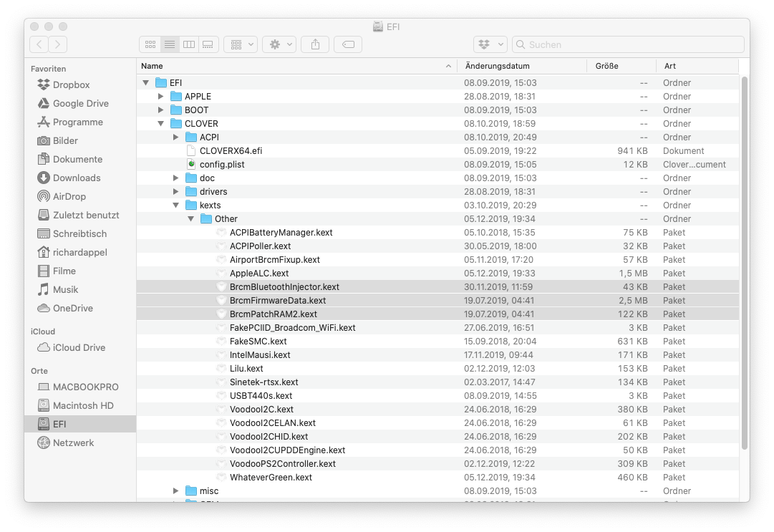Expand the doc folder
The image size is (774, 532).
pos(175,178)
